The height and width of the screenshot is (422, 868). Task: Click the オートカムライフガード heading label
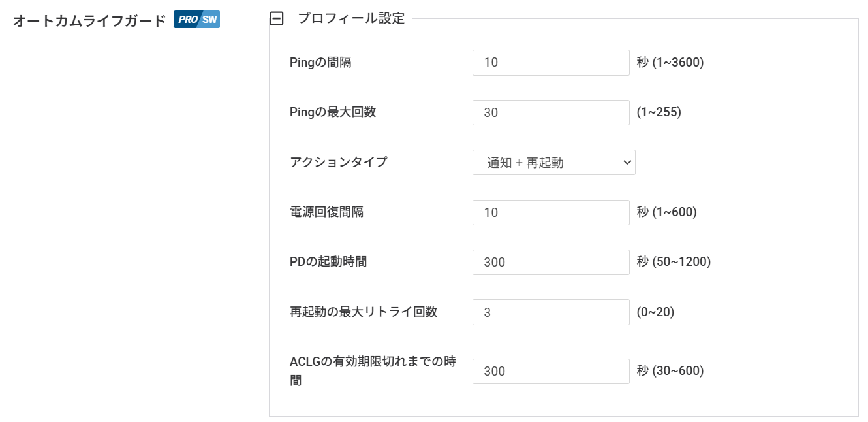[x=90, y=20]
